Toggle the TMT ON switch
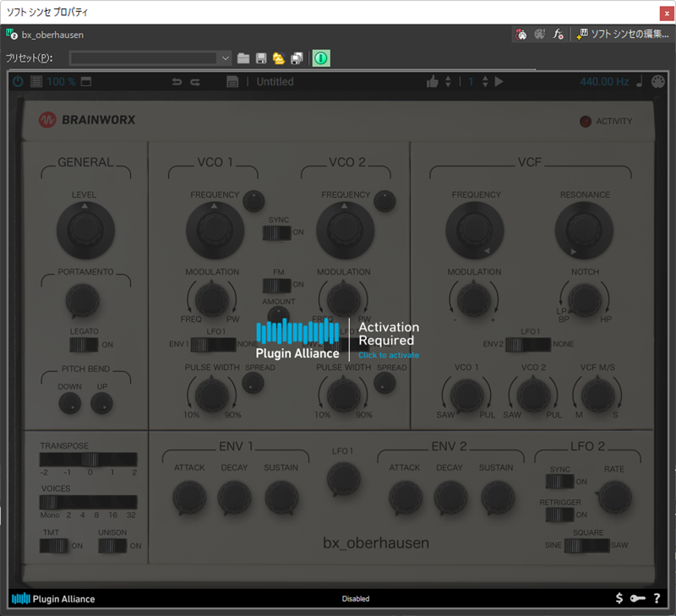This screenshot has width=676, height=616. 54,546
